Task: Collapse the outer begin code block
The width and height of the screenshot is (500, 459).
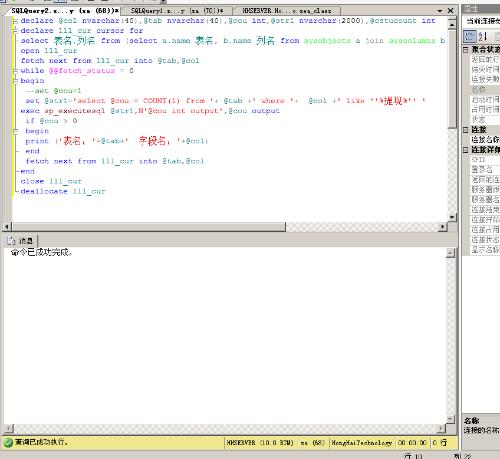Action: tap(15, 81)
